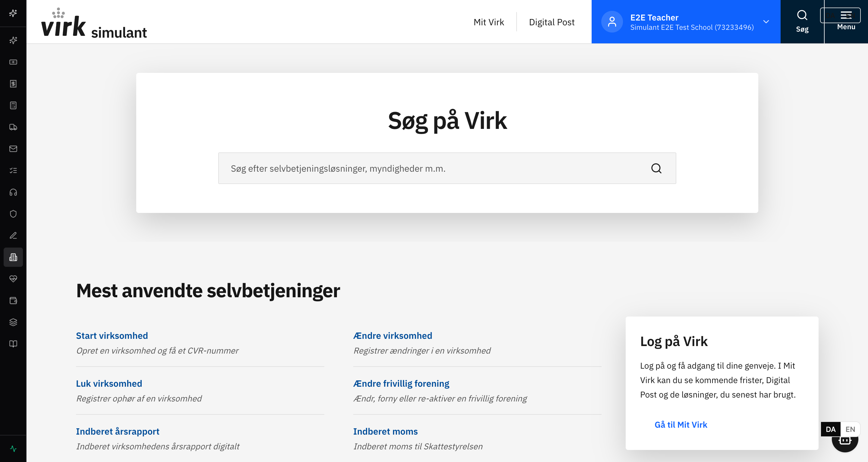The image size is (868, 462).
Task: Click the magnifier icon inside the search field
Action: pyautogui.click(x=656, y=168)
